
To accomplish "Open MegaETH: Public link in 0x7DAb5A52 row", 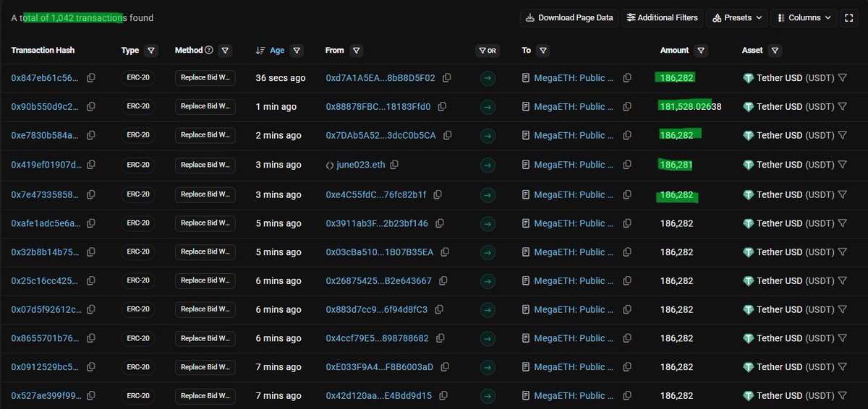I will (x=574, y=136).
